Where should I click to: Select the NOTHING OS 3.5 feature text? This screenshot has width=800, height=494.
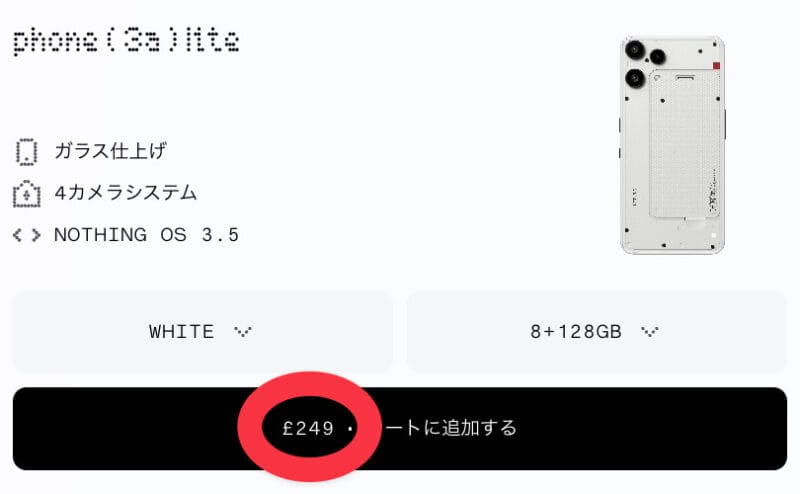point(146,235)
